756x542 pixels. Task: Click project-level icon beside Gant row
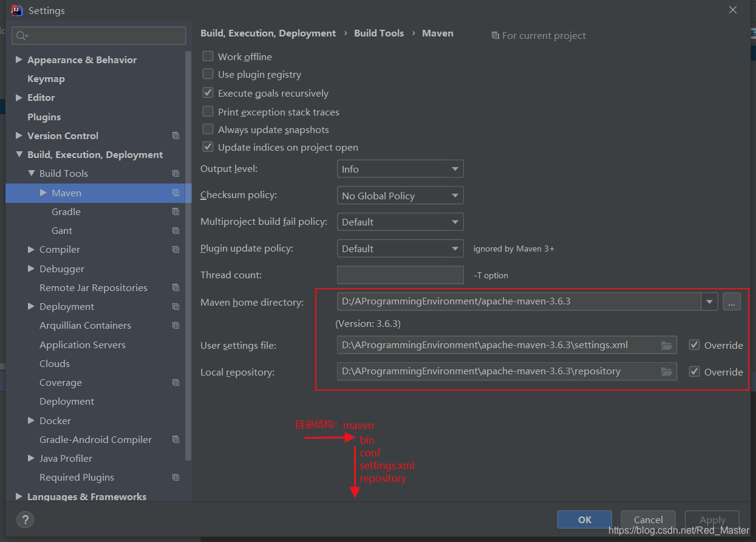pyautogui.click(x=175, y=230)
